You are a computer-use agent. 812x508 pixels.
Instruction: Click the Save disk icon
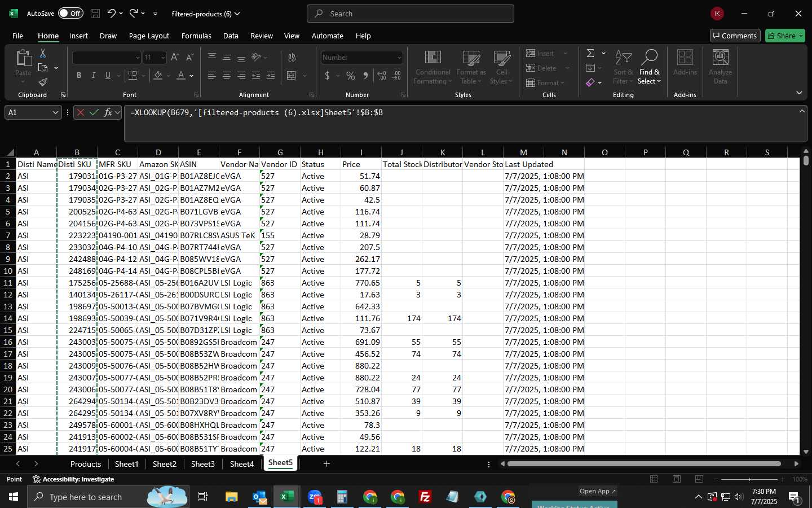tap(95, 14)
